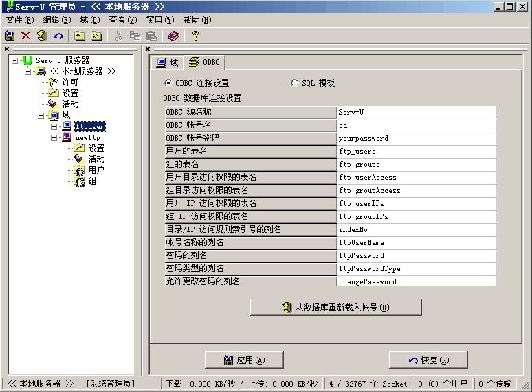Switch to the 域 tab
532x392 pixels.
(x=168, y=62)
